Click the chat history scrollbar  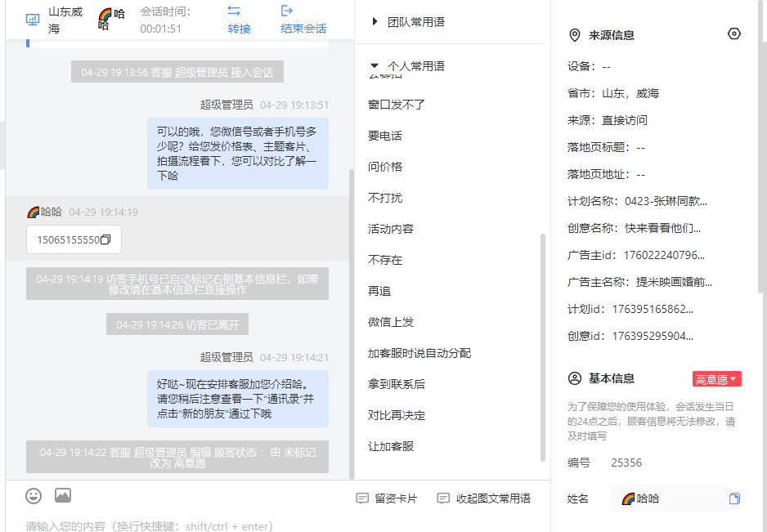pos(352,324)
